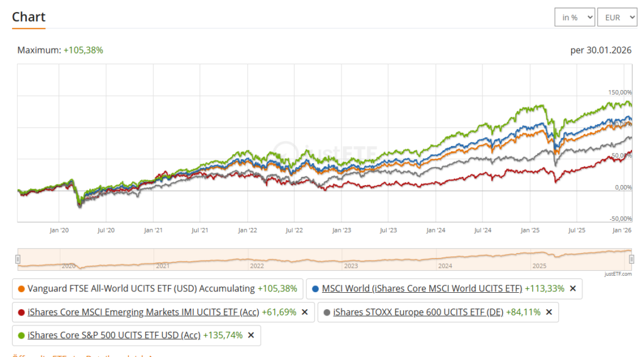Click the green S&P 500 legend dot
This screenshot has width=644, height=357.
(x=21, y=335)
